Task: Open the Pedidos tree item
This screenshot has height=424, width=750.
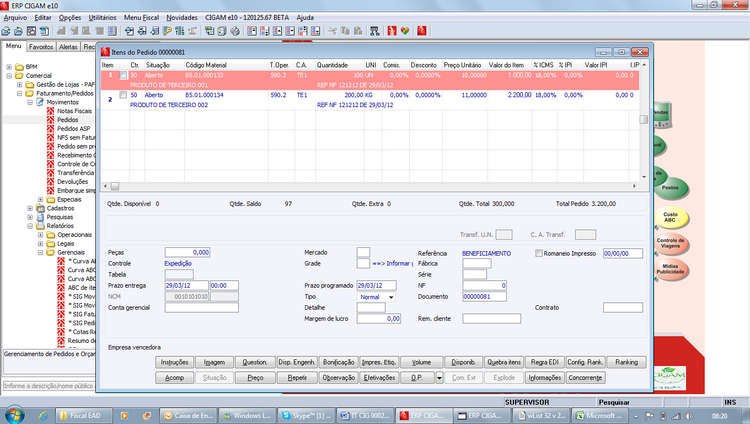Action: tap(68, 119)
